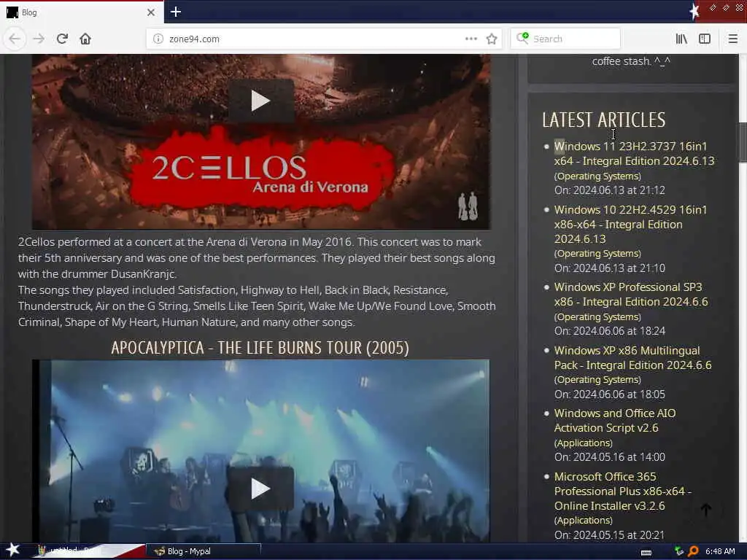The height and width of the screenshot is (560, 747).
Task: Click the search engine magnifier icon
Action: (522, 38)
